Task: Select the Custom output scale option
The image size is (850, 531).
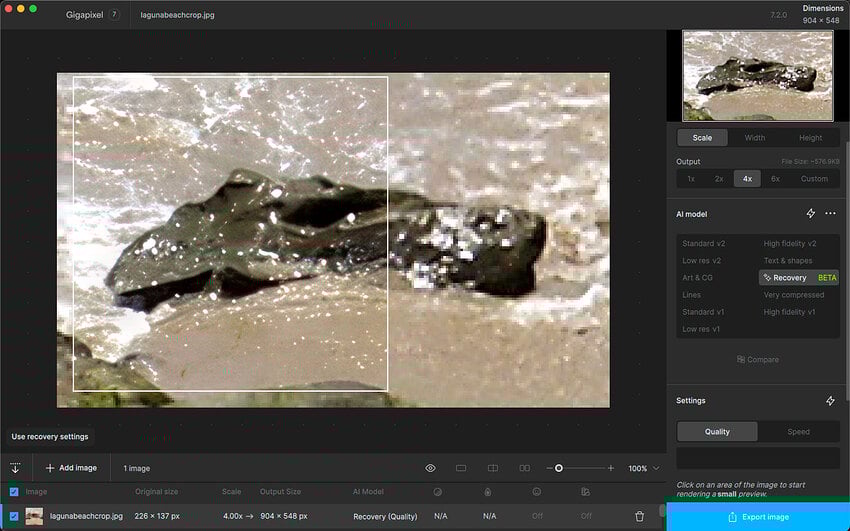Action: 814,178
